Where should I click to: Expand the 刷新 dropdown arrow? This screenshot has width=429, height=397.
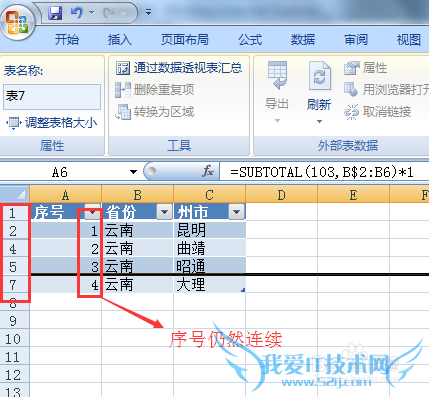[x=319, y=121]
